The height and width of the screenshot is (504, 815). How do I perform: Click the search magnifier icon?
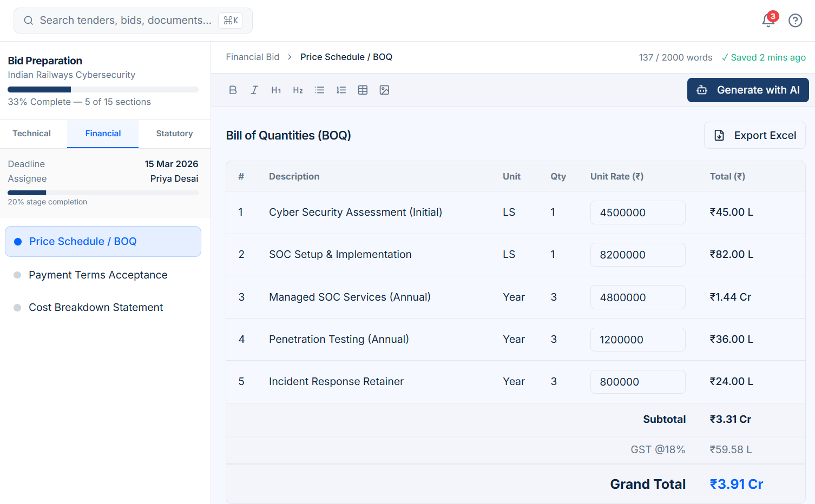tap(29, 21)
